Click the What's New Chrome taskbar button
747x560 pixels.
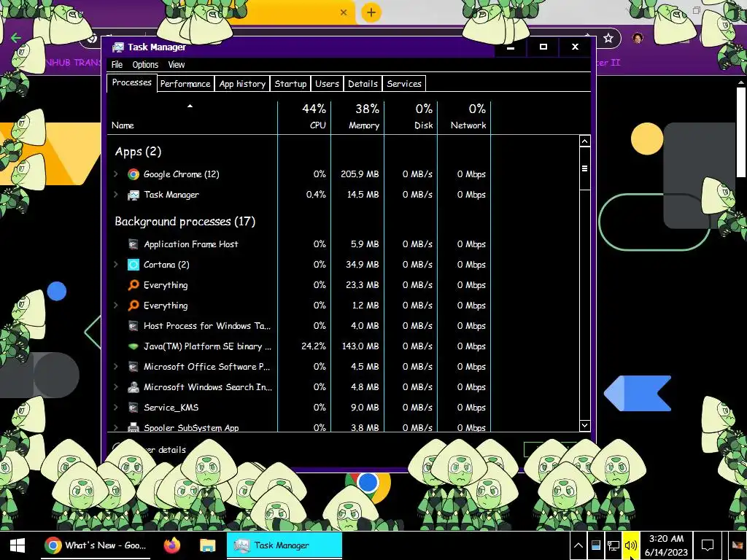point(97,545)
